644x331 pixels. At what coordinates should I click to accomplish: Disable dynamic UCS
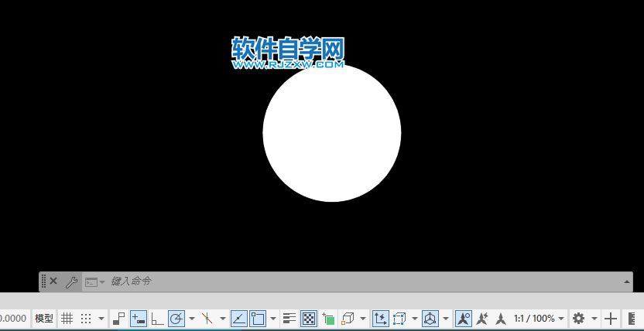pyautogui.click(x=380, y=319)
